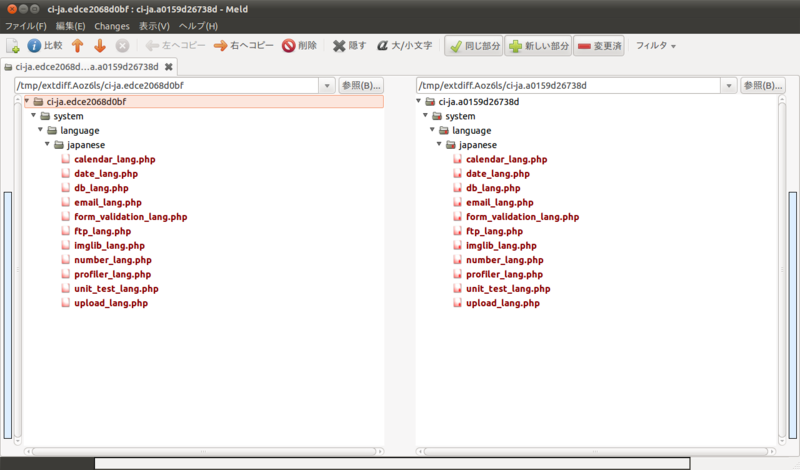800x470 pixels.
Task: Select imglib_lang.php in left pane
Action: (x=109, y=245)
